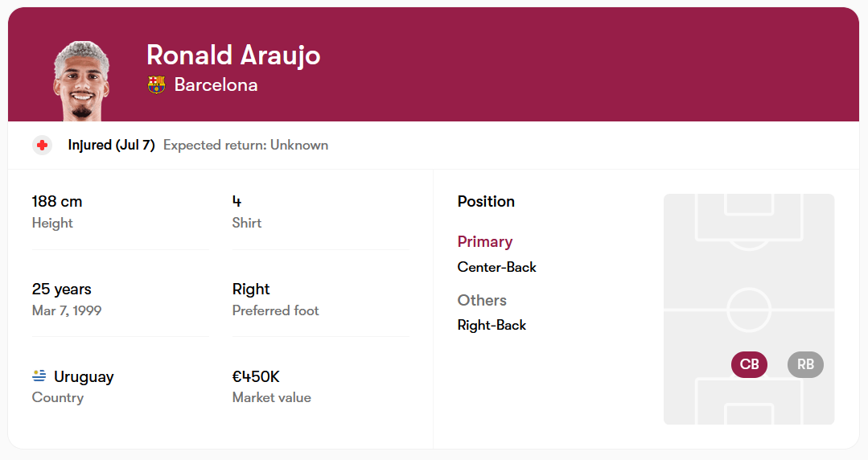The height and width of the screenshot is (460, 868).
Task: Click the 188 cm height value
Action: pyautogui.click(x=57, y=201)
